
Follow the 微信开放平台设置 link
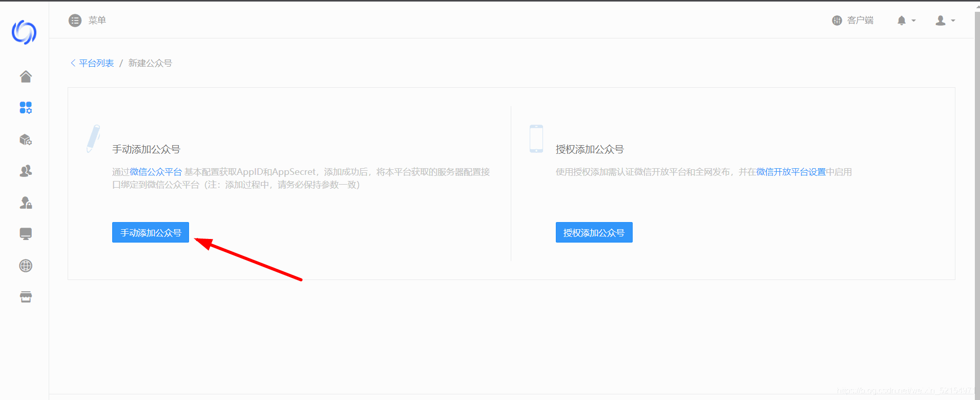click(791, 172)
